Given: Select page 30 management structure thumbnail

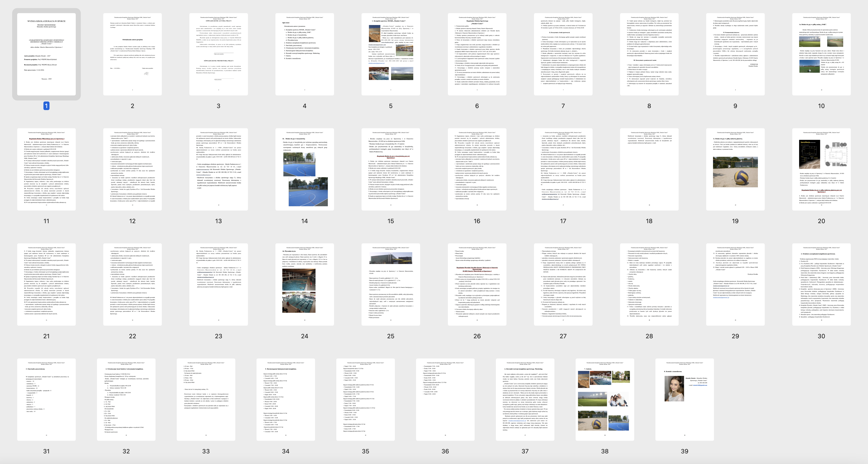Looking at the screenshot, I should 821,285.
